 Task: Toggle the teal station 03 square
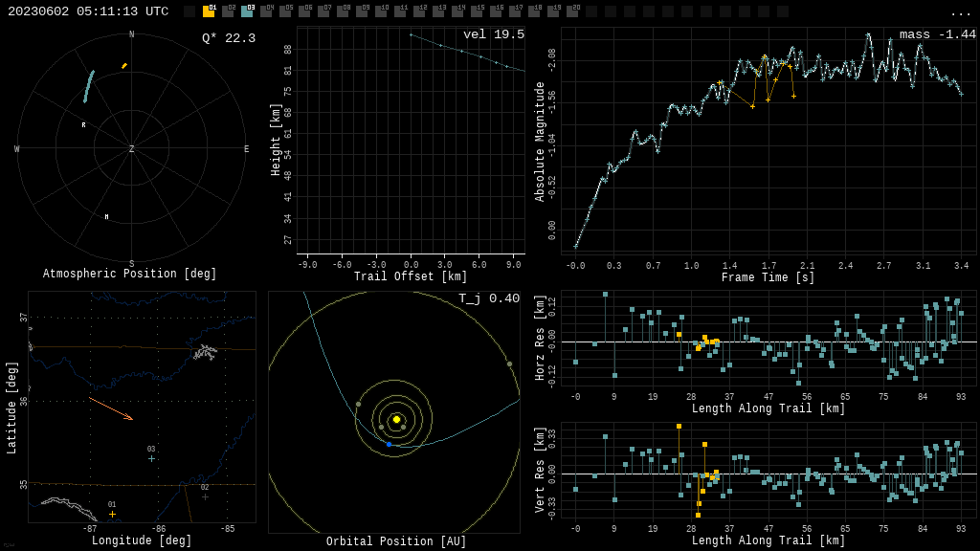247,11
